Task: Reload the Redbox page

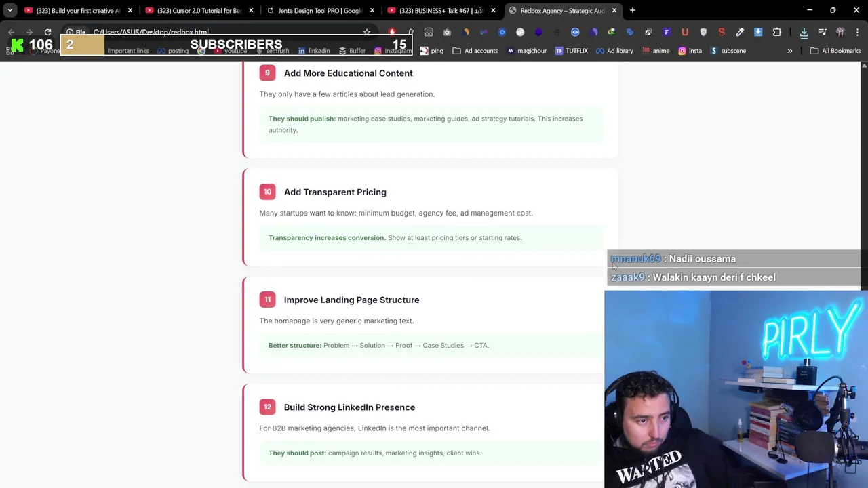Action: tap(47, 32)
